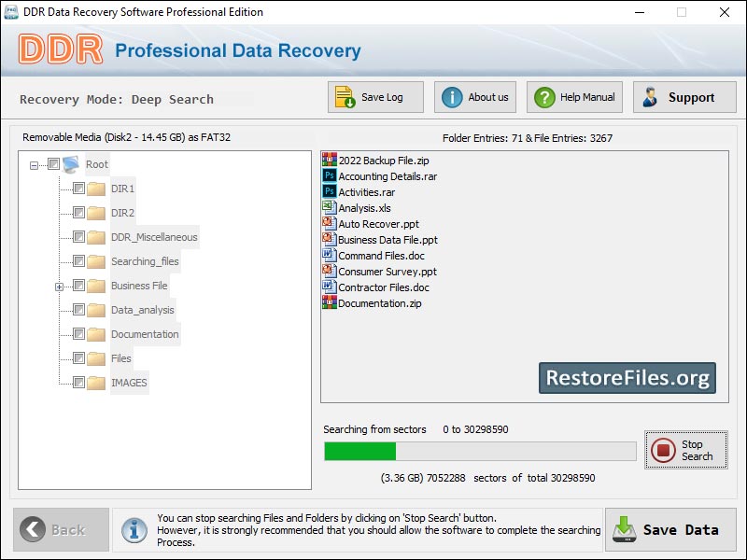This screenshot has height=560, width=747.
Task: Click the red Stop Search icon
Action: pyautogui.click(x=663, y=450)
